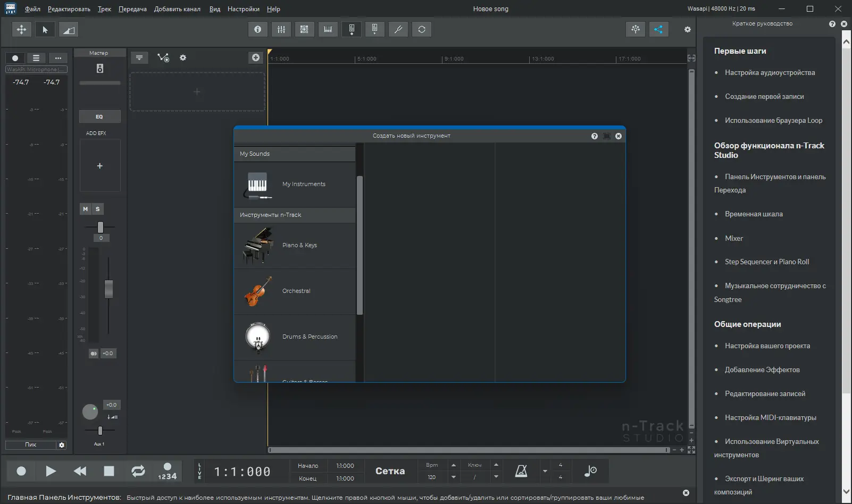Open the Добавить канал menu

[x=177, y=9]
